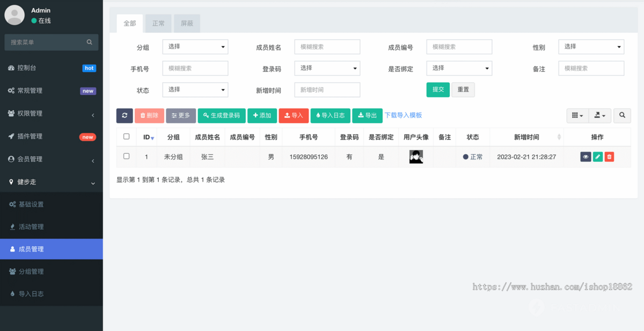Click the export view icon next to columns
The width and height of the screenshot is (644, 331).
point(599,116)
